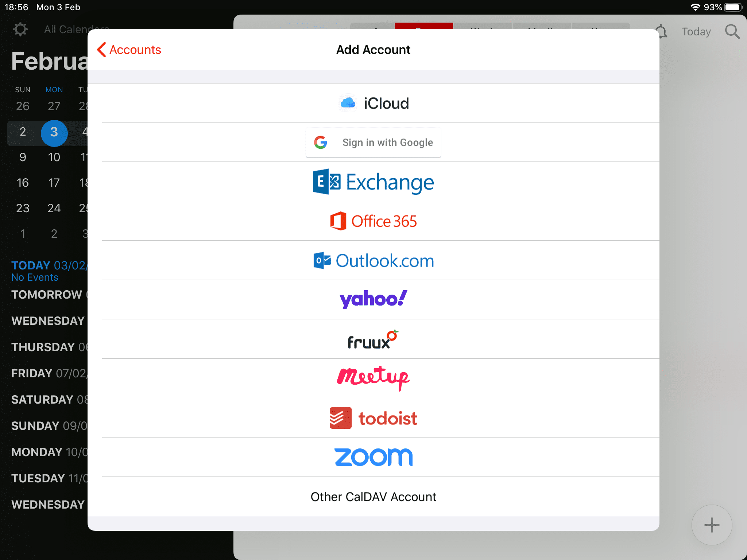Tap the battery indicator in status bar
This screenshot has height=560, width=747.
pyautogui.click(x=734, y=7)
